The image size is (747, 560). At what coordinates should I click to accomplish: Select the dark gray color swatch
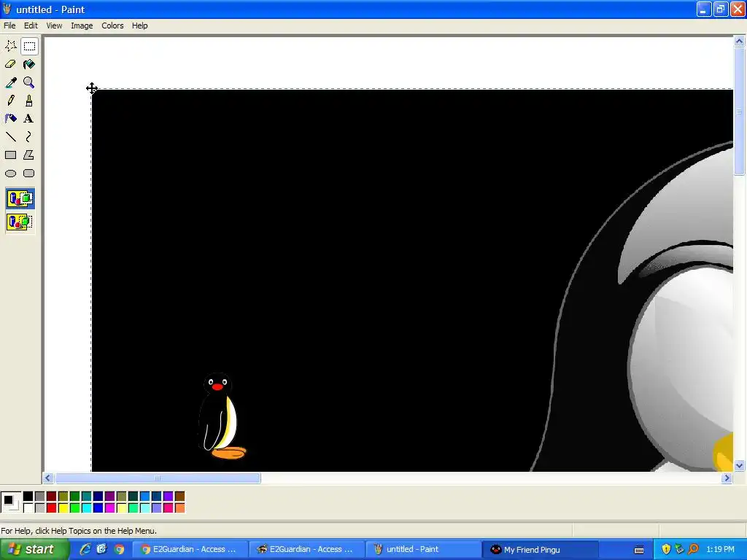(x=40, y=497)
